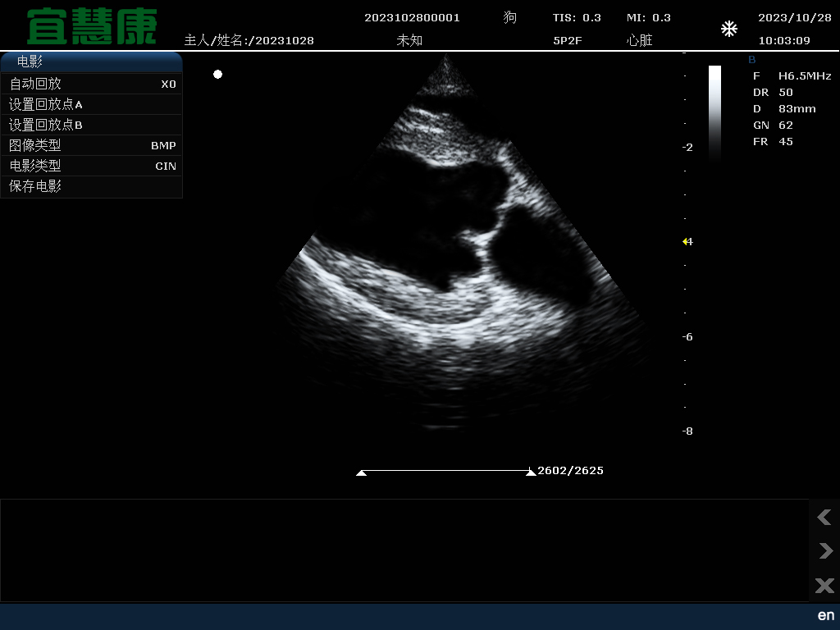Click the X icon below the chevrons
This screenshot has width=840, height=630.
pyautogui.click(x=824, y=585)
